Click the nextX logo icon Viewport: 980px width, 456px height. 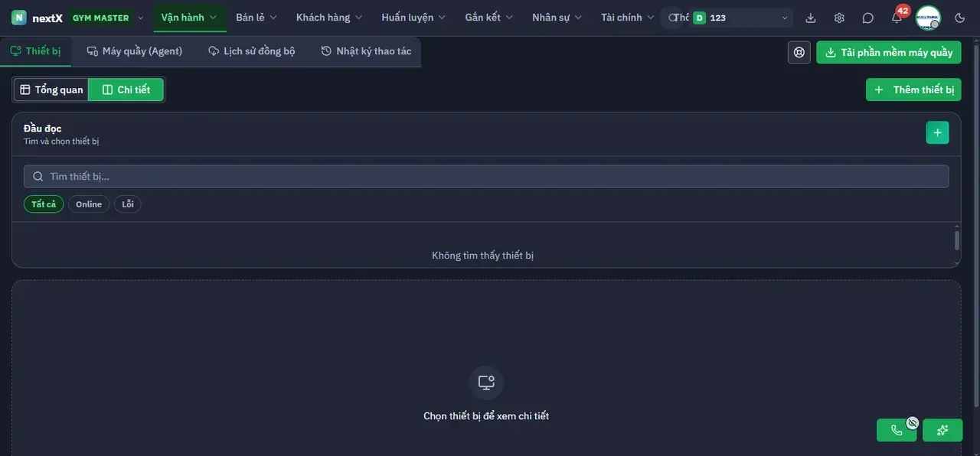point(19,18)
